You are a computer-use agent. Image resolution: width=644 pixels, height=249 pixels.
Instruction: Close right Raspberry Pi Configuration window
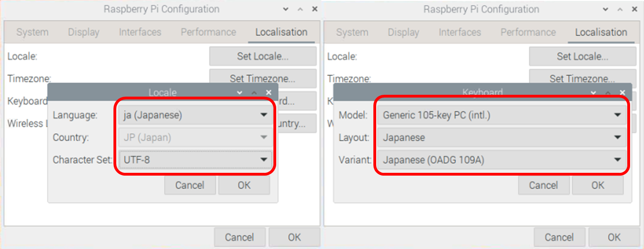point(635,9)
